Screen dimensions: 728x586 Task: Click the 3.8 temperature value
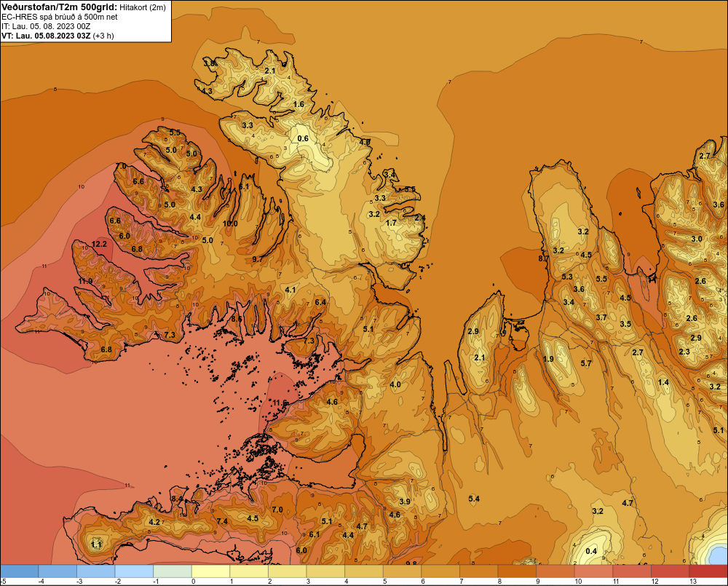(209, 63)
